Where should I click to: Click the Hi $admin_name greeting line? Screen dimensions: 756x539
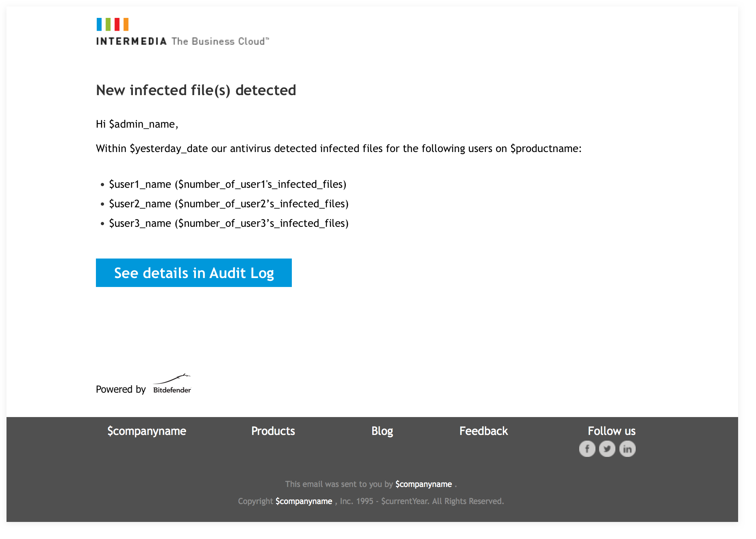click(x=137, y=124)
